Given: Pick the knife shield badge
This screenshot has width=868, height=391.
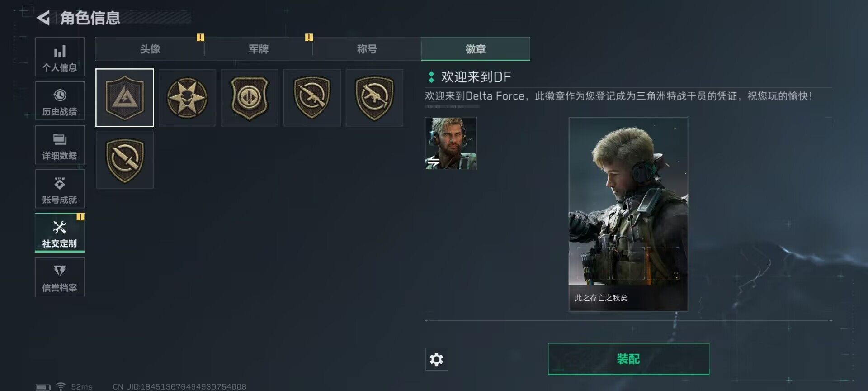Looking at the screenshot, I should [125, 160].
